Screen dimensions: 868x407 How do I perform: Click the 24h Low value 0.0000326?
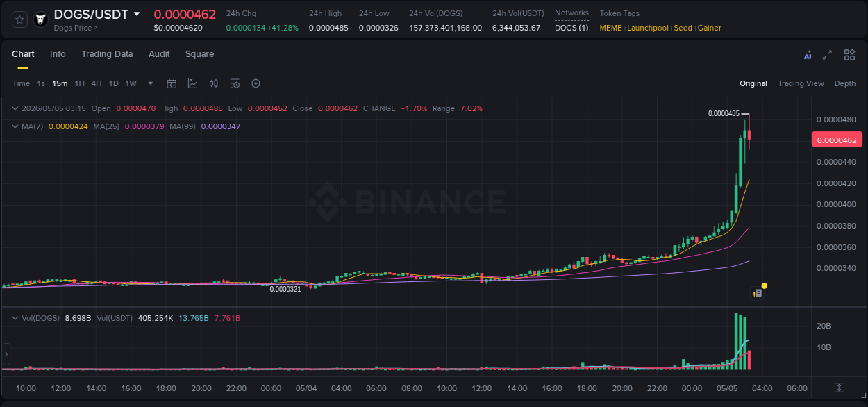tap(378, 28)
